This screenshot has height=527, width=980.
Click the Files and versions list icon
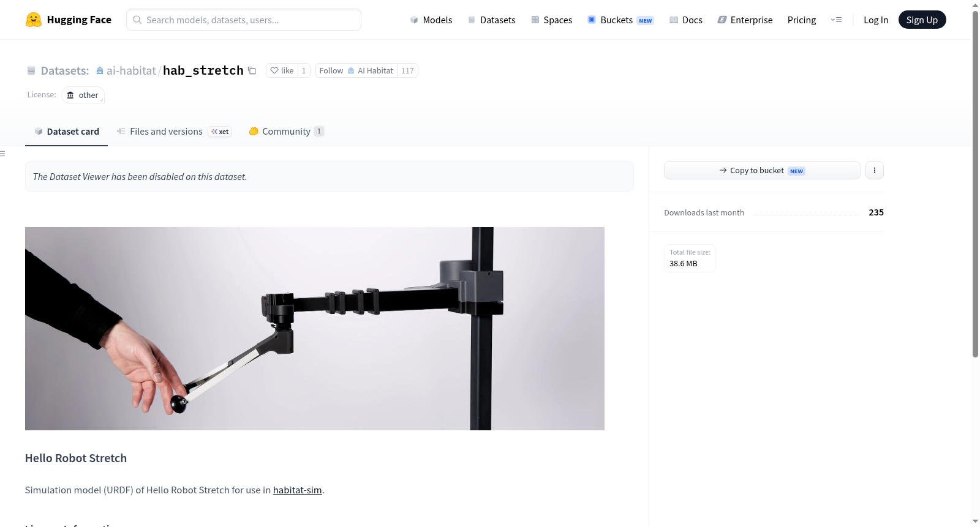coord(121,131)
